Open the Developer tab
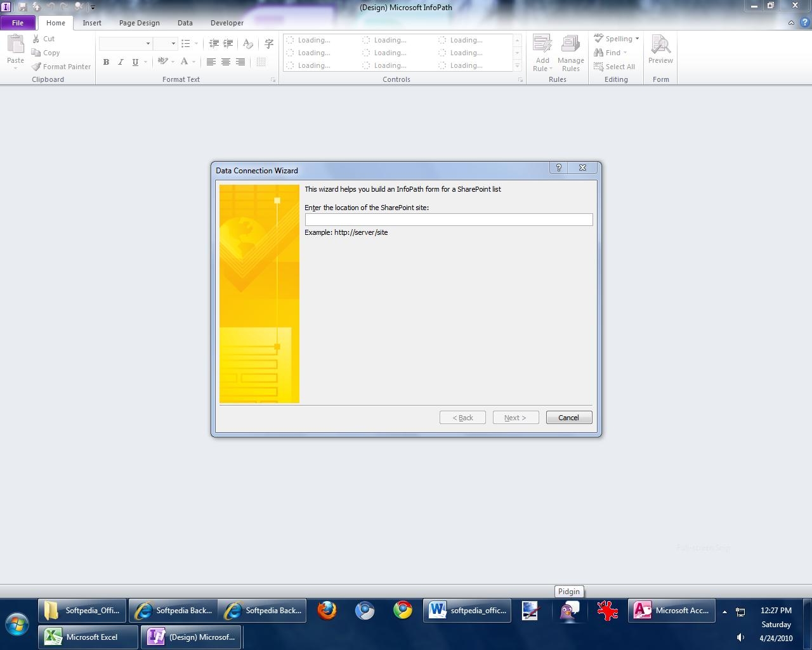 point(227,23)
